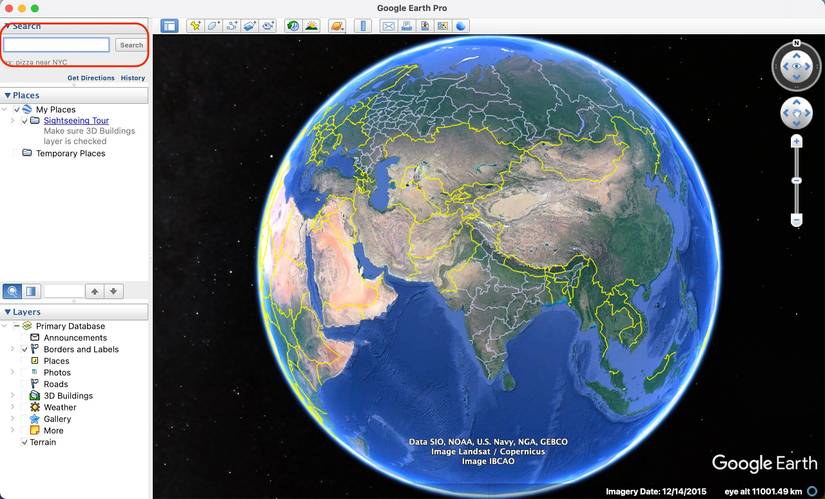Click the N on the compass ring
825x499 pixels.
pos(797,43)
